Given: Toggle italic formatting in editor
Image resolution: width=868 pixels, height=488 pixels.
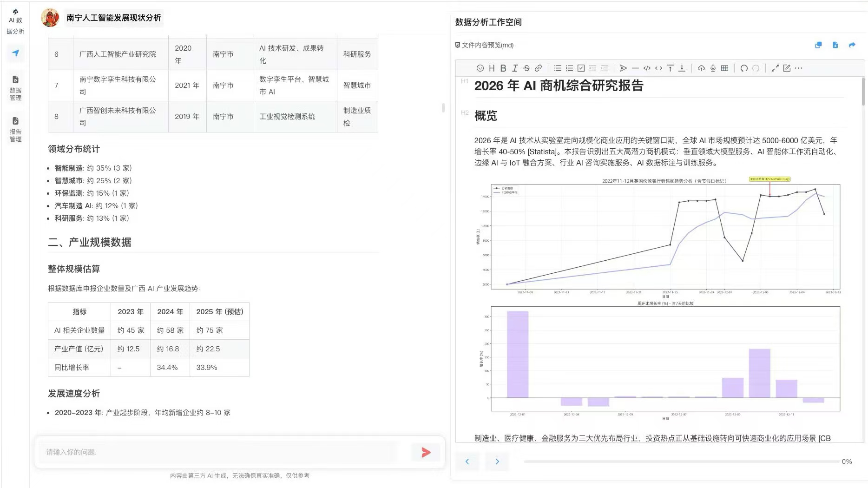Looking at the screenshot, I should tap(515, 68).
